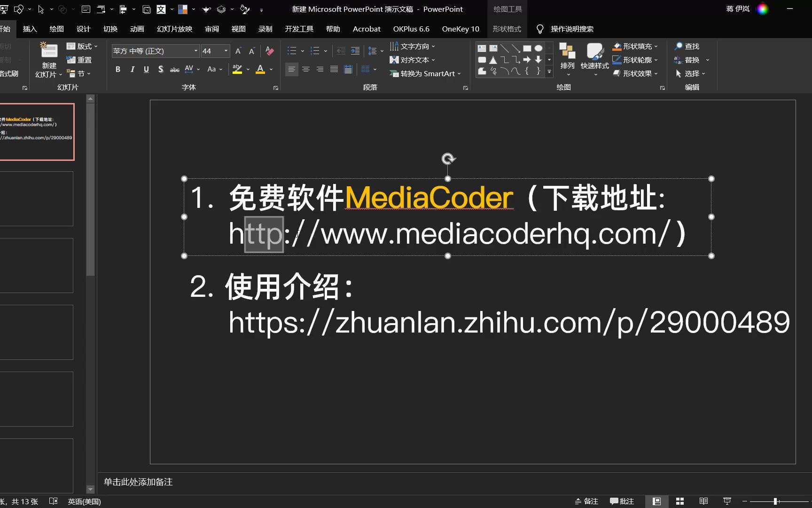
Task: Open the font size 44 dropdown
Action: [226, 51]
